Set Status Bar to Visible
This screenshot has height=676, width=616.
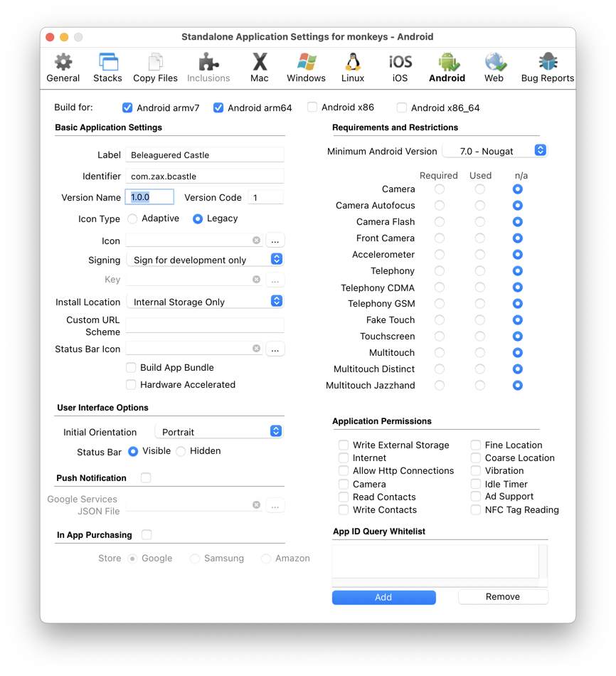coord(133,451)
